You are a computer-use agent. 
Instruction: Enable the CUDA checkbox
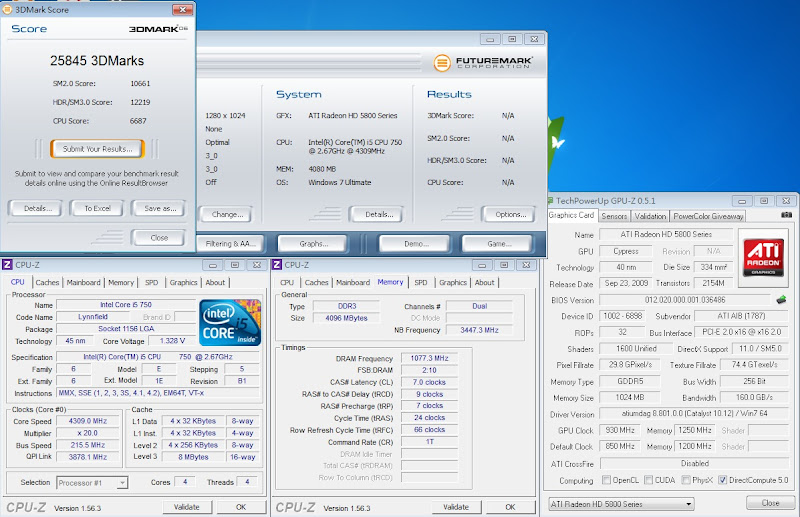tap(648, 480)
